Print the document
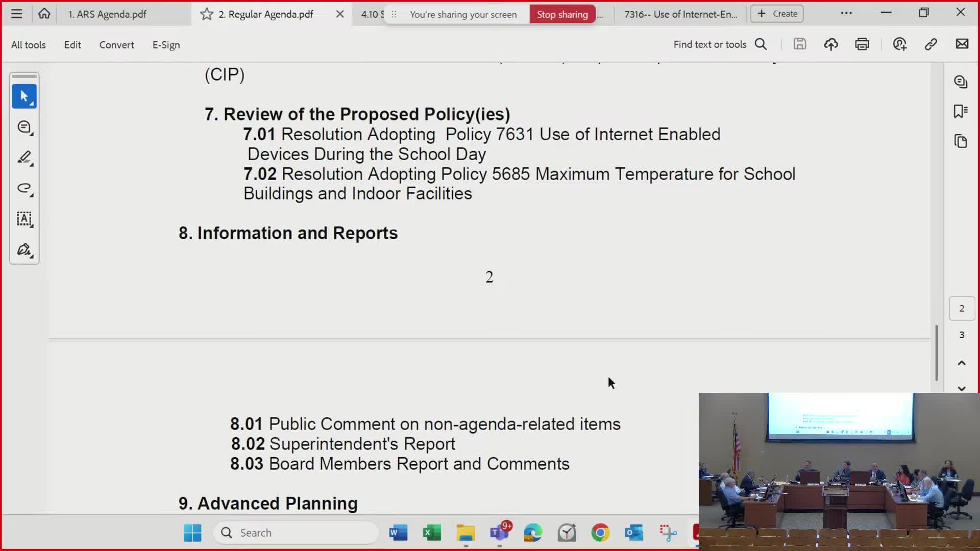This screenshot has height=551, width=980. tap(862, 44)
